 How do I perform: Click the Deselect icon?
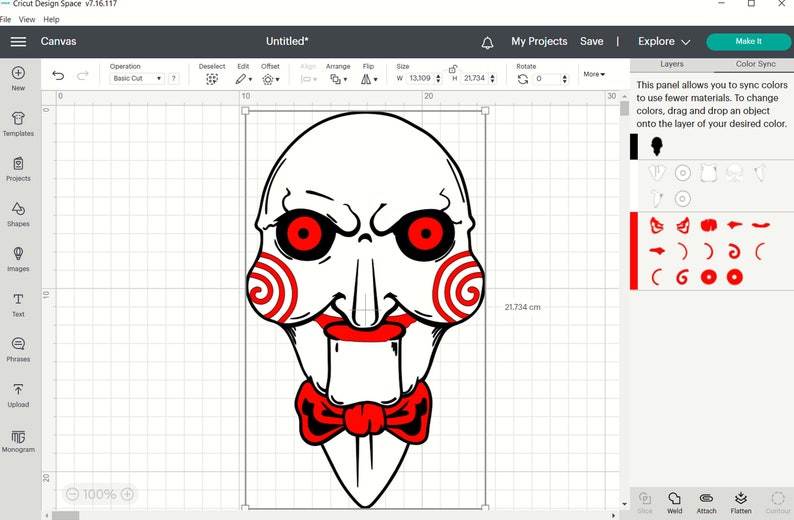click(x=212, y=78)
